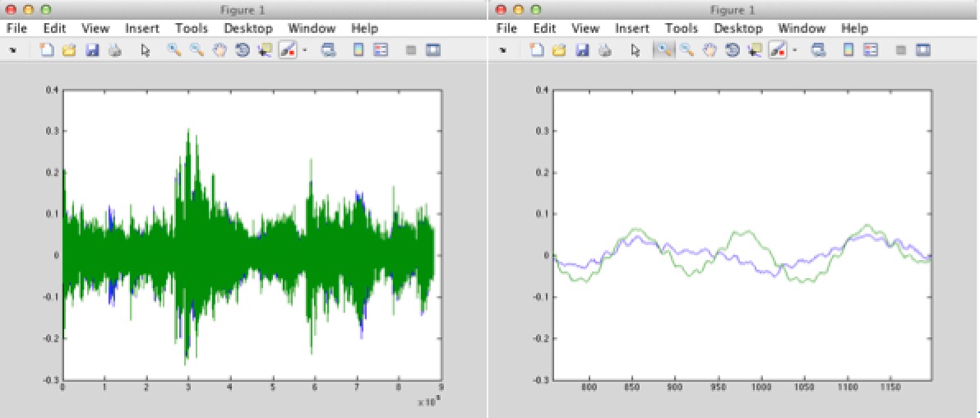Click Save Figure icon in right window
Viewport: 980px width, 418px height.
pyautogui.click(x=583, y=51)
